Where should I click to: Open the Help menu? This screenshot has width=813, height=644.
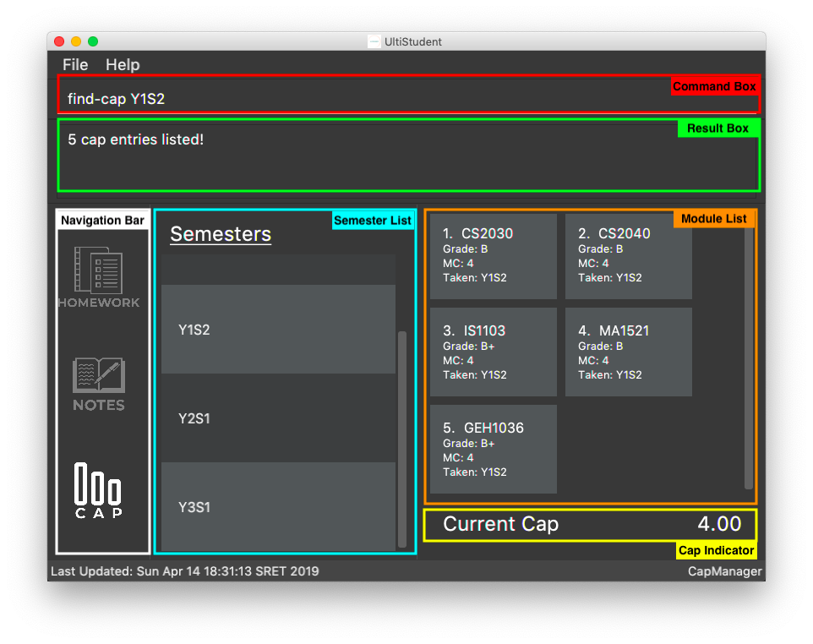(x=123, y=65)
